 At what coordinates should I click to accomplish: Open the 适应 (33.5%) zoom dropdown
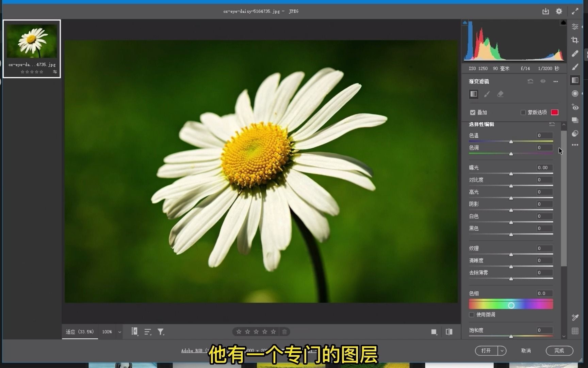pyautogui.click(x=80, y=332)
